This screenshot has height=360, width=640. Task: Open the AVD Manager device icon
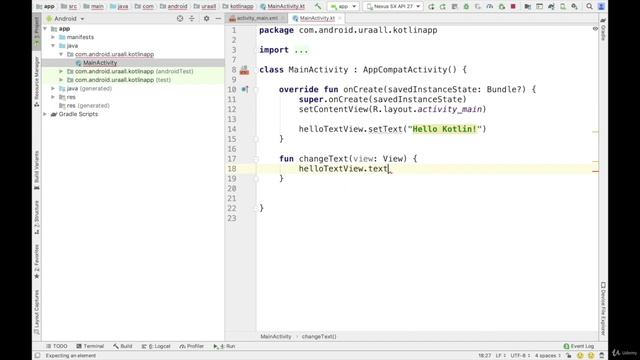(x=563, y=7)
